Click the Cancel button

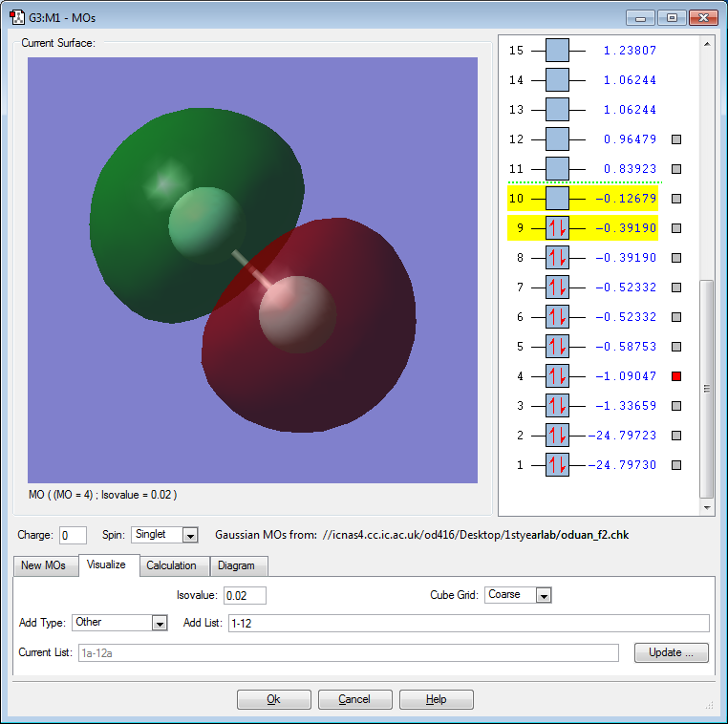354,699
